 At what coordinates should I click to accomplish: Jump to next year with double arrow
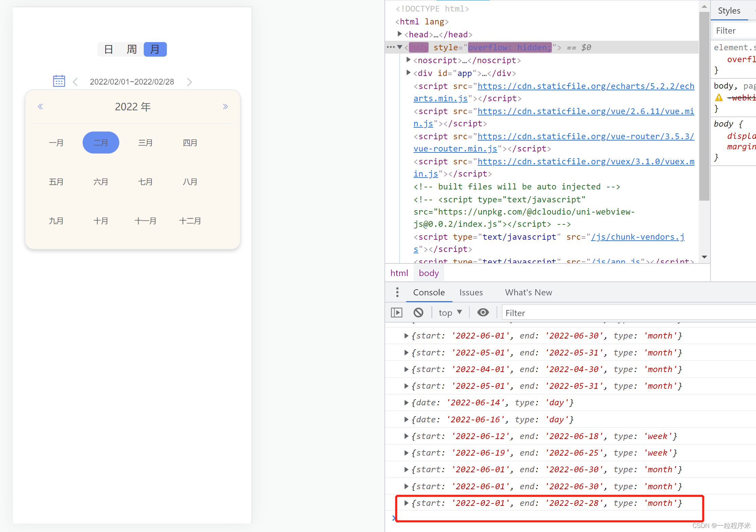tap(225, 107)
